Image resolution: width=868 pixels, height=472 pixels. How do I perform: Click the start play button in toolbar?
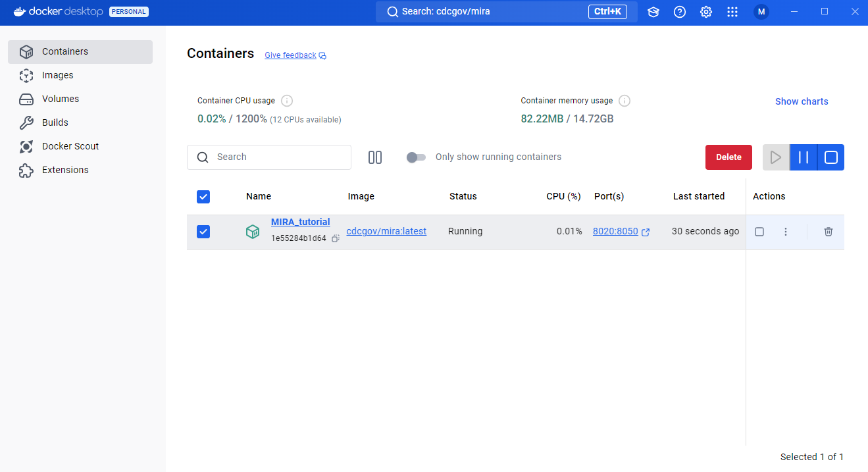click(776, 157)
